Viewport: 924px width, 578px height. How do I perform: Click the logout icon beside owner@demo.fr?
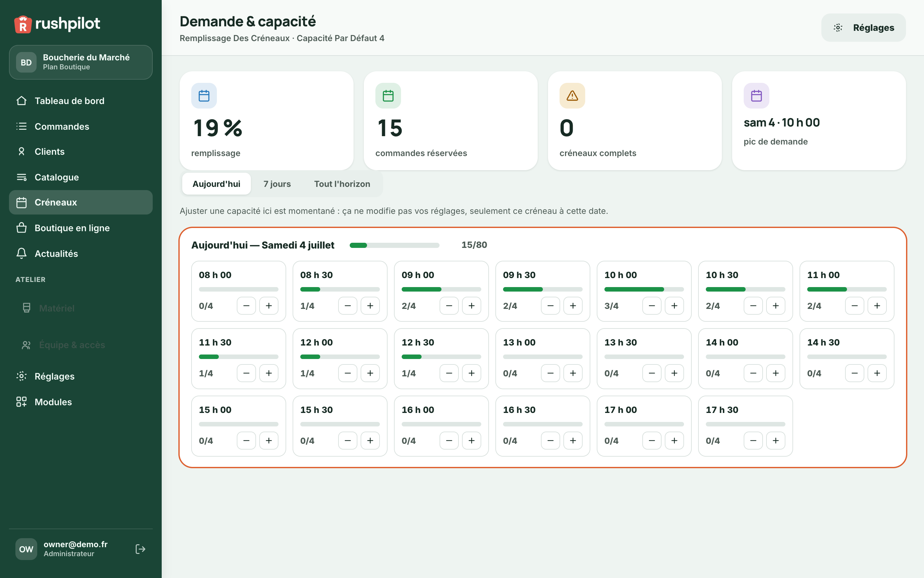pyautogui.click(x=140, y=549)
